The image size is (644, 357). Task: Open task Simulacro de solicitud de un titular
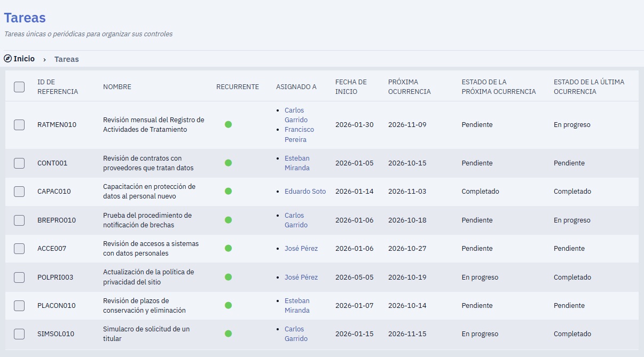tap(146, 334)
